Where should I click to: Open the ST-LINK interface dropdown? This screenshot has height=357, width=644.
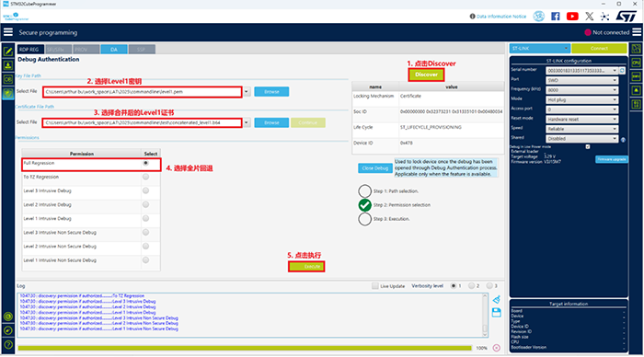[x=540, y=49]
